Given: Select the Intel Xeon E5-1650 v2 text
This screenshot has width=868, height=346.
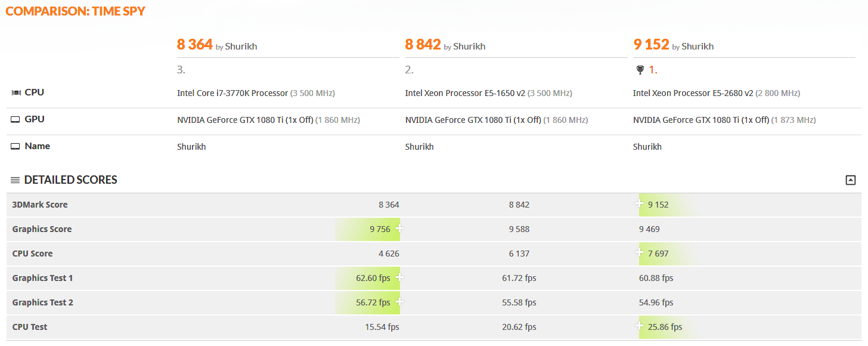Looking at the screenshot, I should coord(465,93).
